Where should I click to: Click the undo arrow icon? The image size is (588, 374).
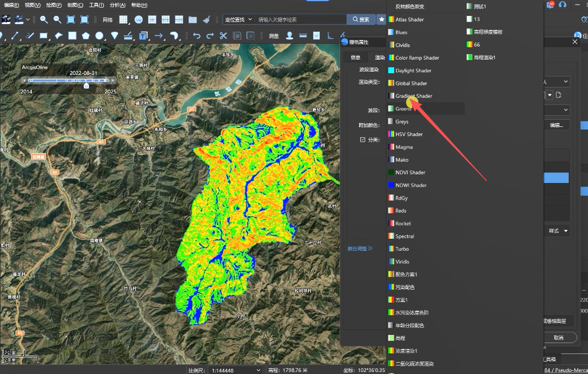(196, 36)
